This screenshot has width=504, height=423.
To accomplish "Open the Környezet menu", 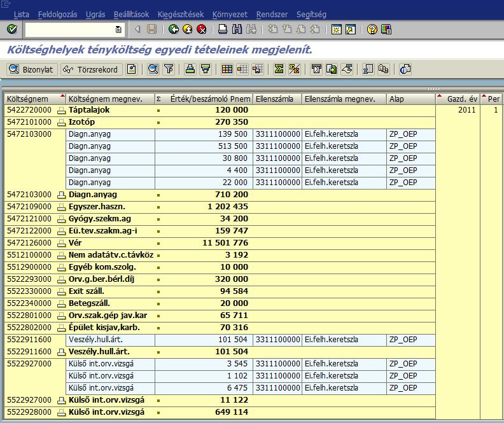I will tap(230, 15).
